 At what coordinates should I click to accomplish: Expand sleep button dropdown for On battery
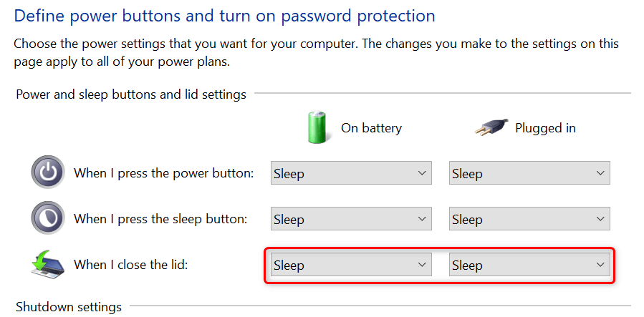point(351,219)
